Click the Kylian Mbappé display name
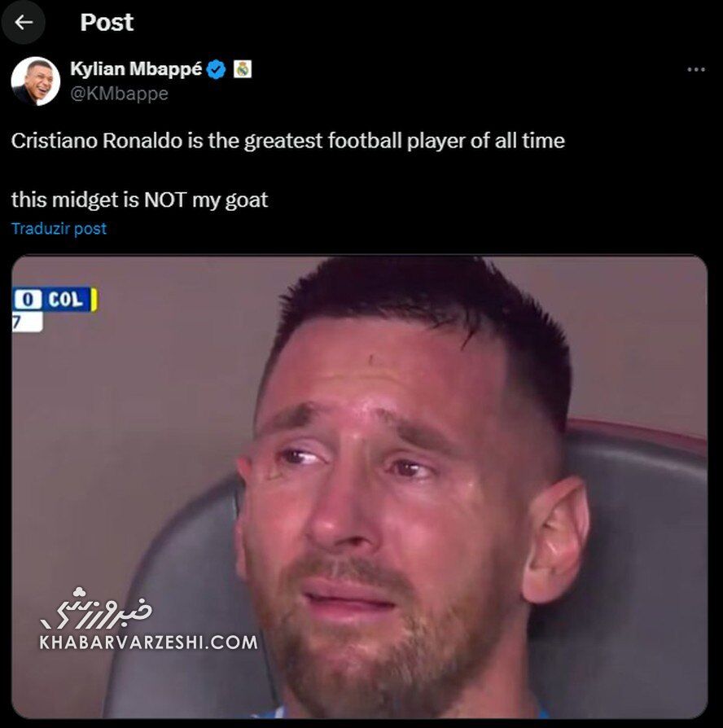 point(136,69)
